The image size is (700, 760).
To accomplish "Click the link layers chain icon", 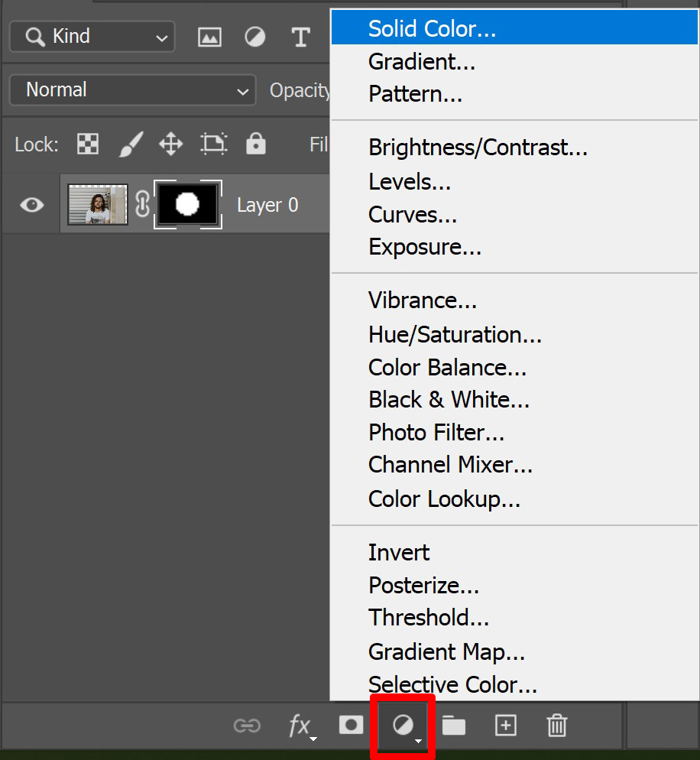I will pos(247,726).
